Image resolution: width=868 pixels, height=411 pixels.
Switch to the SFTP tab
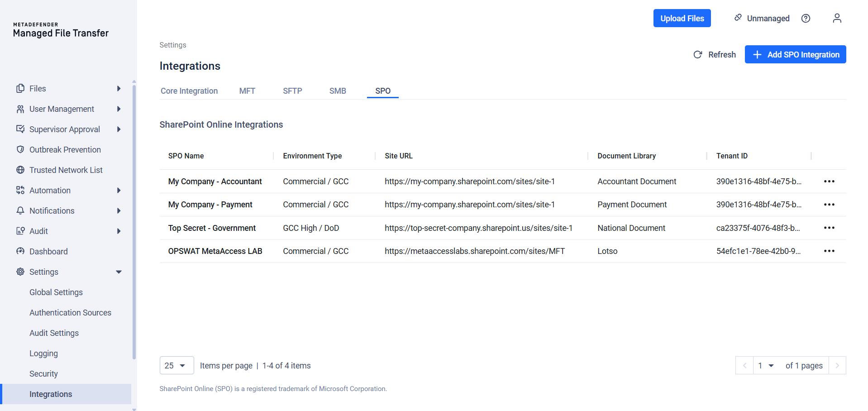tap(292, 91)
